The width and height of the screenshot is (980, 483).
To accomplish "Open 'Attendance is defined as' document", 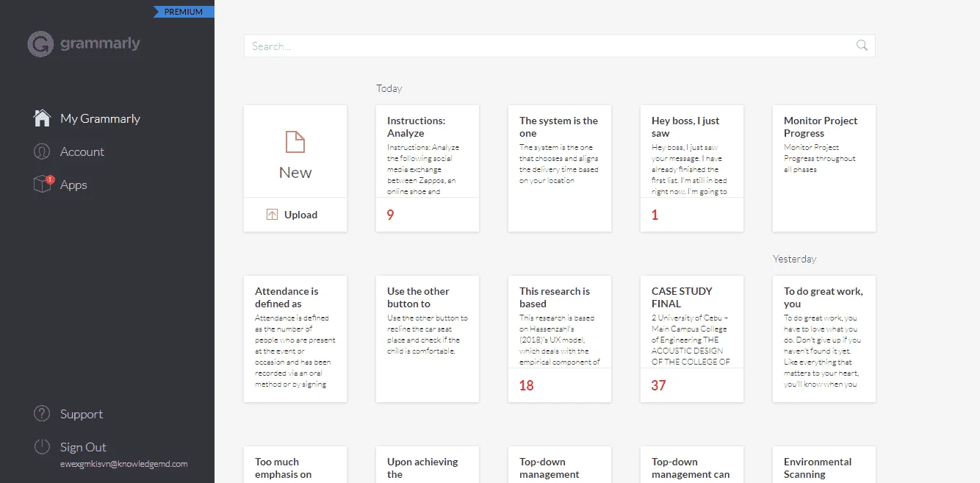I will (295, 339).
